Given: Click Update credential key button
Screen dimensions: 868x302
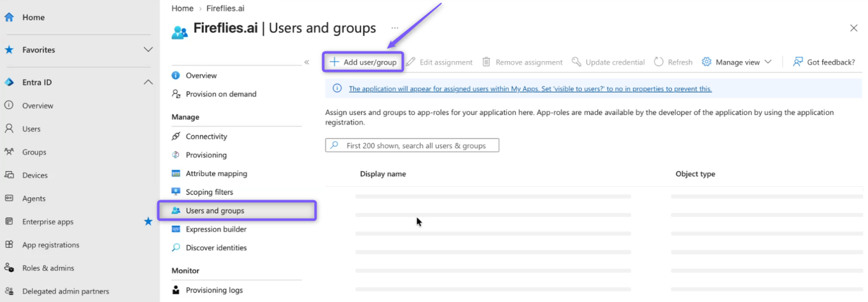Looking at the screenshot, I should click(x=608, y=62).
